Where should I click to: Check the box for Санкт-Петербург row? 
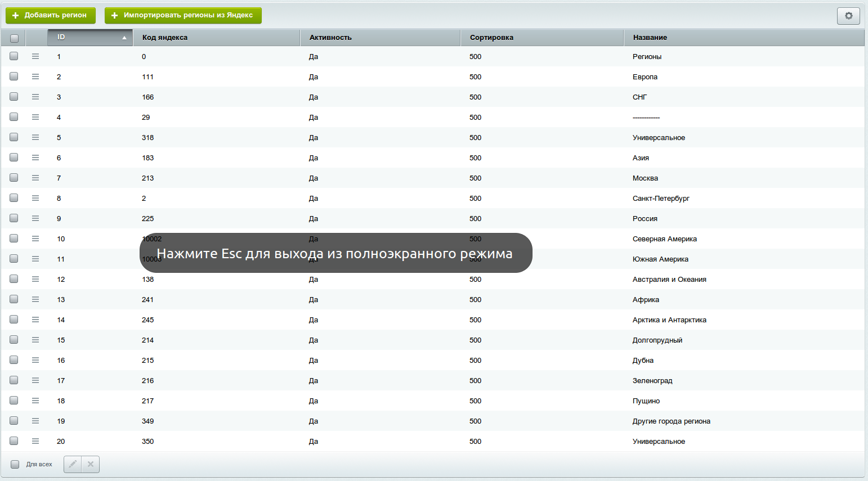point(14,198)
